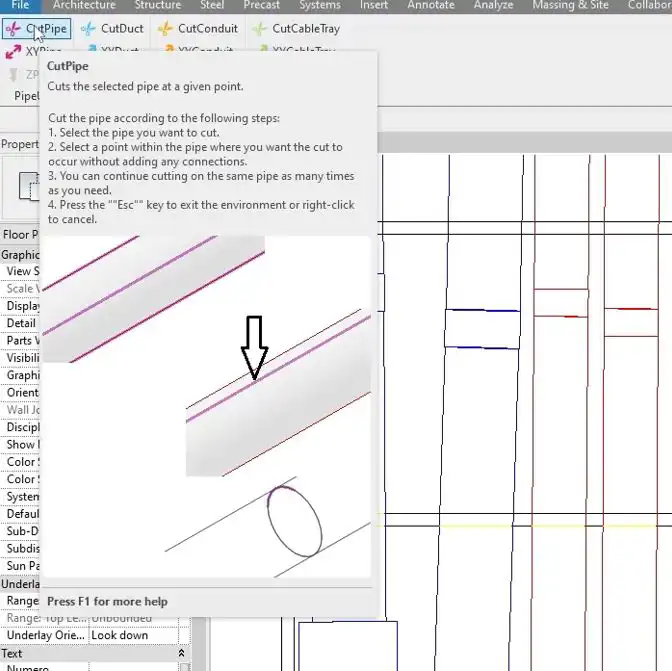Select the CutDuct scissors icon
672x671 pixels.
click(88, 29)
